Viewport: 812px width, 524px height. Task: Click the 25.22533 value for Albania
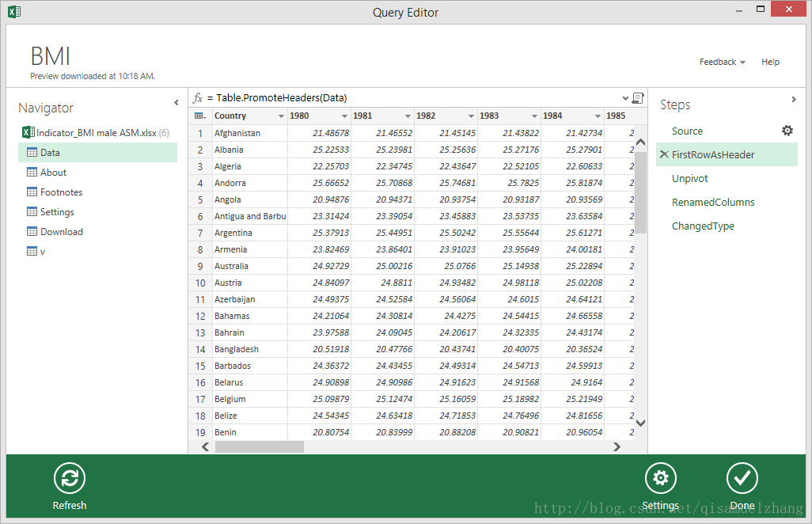point(320,150)
